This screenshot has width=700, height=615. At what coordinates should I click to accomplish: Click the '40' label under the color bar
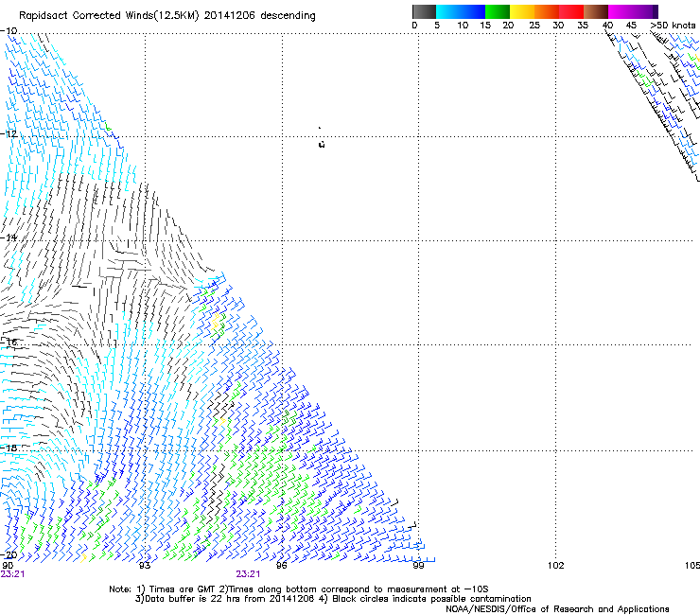pyautogui.click(x=607, y=26)
